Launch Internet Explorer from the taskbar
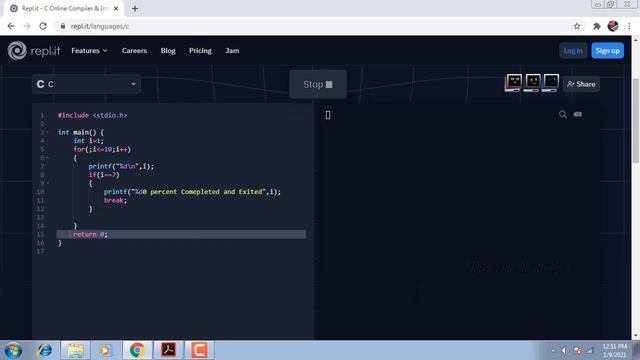Image resolution: width=640 pixels, height=360 pixels. coord(44,350)
